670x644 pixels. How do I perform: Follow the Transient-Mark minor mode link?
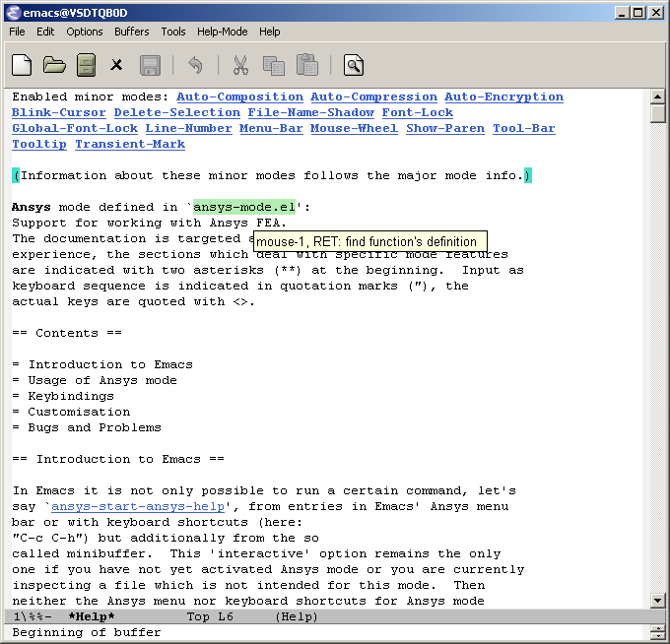click(130, 144)
